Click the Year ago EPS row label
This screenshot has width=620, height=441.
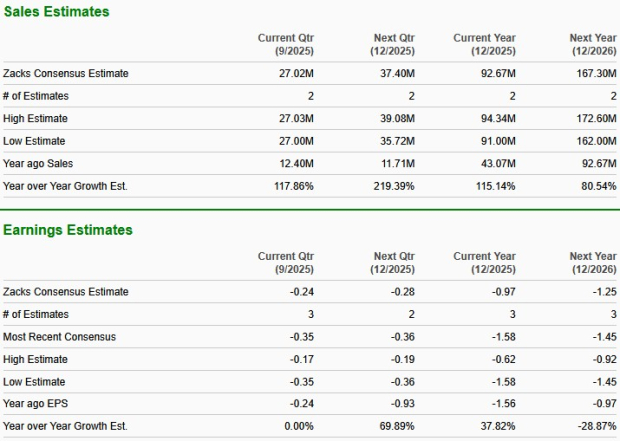click(x=36, y=404)
